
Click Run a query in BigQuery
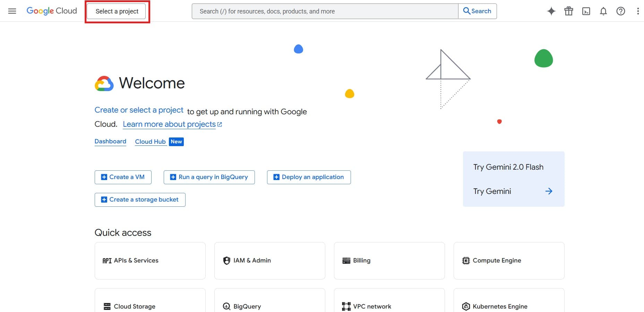[x=209, y=177]
